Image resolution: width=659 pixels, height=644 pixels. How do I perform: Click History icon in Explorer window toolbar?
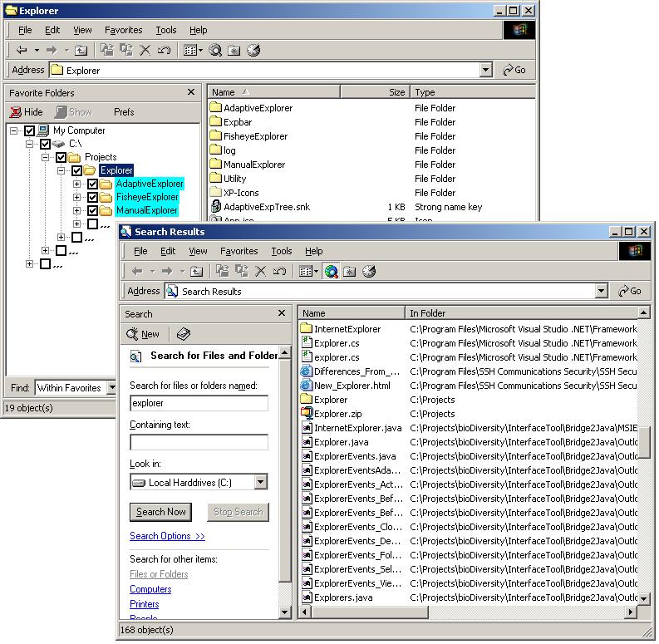pos(253,51)
